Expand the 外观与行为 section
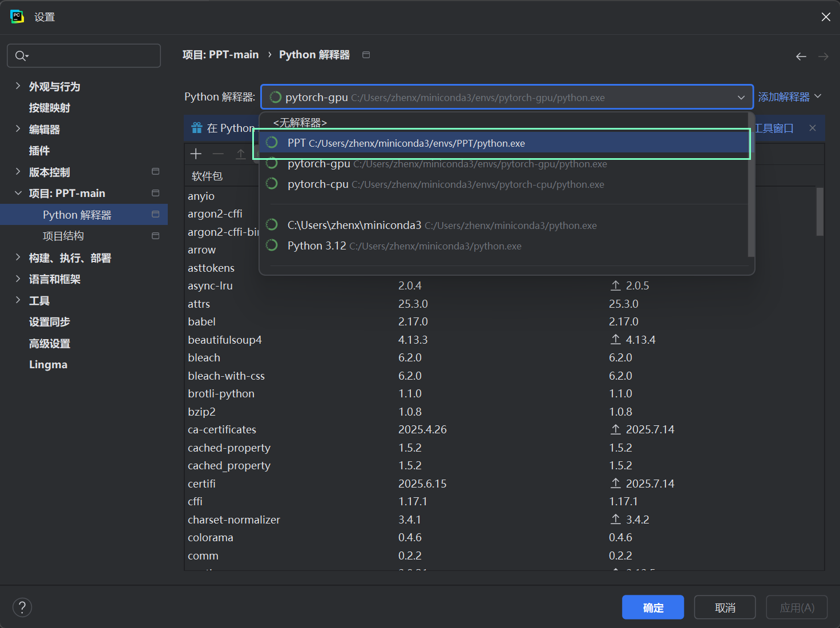Image resolution: width=840 pixels, height=628 pixels. coord(18,86)
